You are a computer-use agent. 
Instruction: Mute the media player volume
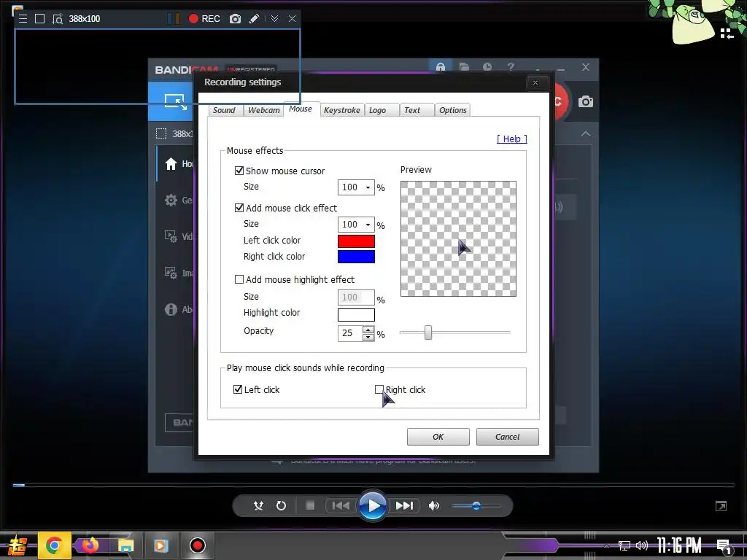pyautogui.click(x=433, y=506)
